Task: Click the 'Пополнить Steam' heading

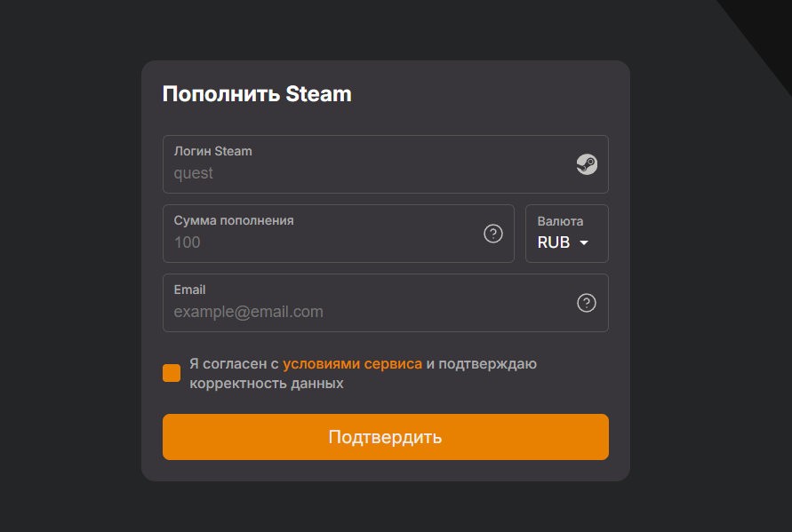Action: point(257,94)
